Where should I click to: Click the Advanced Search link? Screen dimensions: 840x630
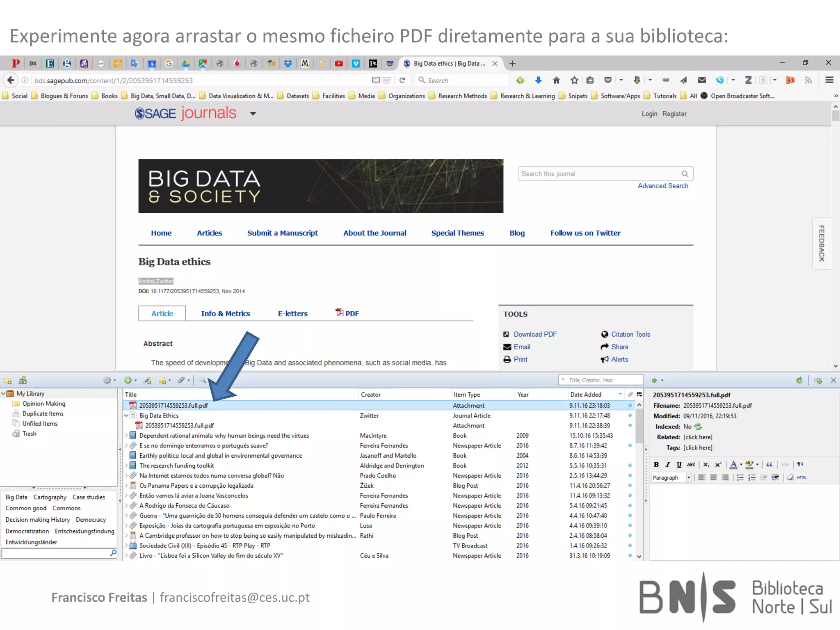[663, 186]
